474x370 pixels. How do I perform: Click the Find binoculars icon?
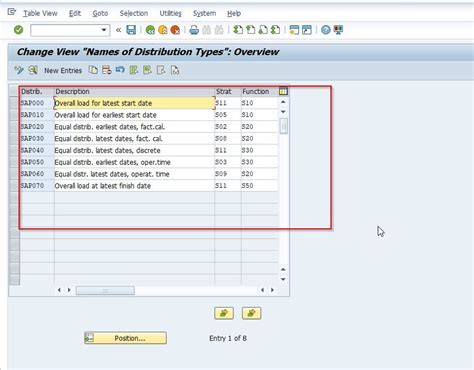pos(207,30)
